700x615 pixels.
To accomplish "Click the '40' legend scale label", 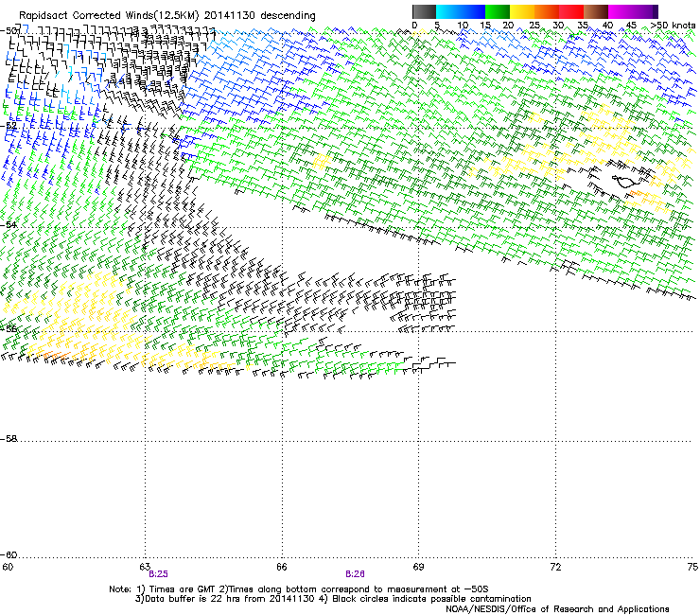I will [607, 26].
